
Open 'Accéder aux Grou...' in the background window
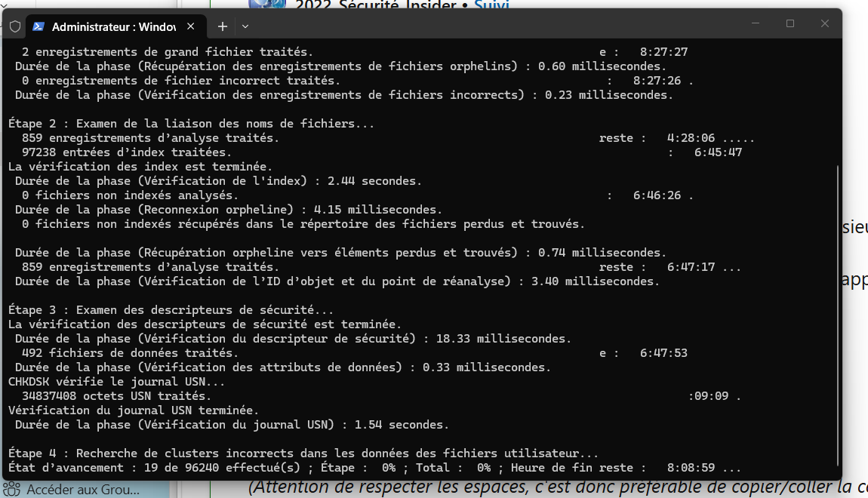[x=83, y=490]
